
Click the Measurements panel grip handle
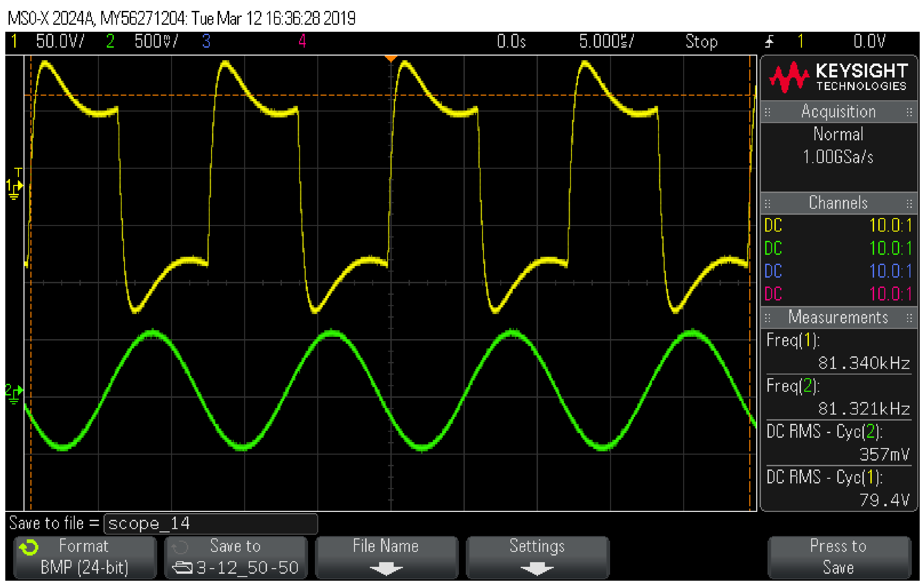tap(768, 318)
